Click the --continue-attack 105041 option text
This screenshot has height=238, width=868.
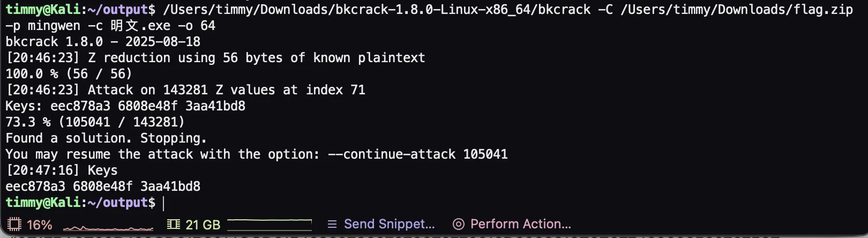[x=417, y=154]
